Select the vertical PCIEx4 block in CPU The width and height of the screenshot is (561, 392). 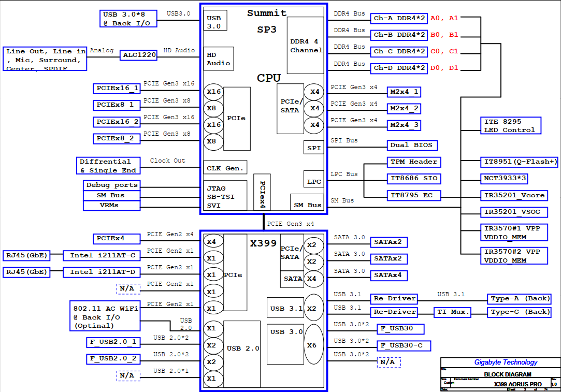coord(262,193)
